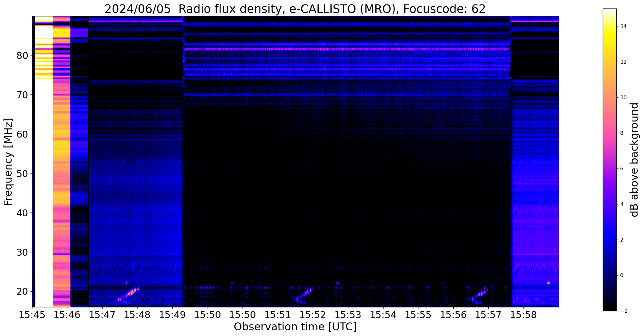Click the 15:53 time tick label
Image resolution: width=644 pixels, height=336 pixels.
click(x=348, y=315)
